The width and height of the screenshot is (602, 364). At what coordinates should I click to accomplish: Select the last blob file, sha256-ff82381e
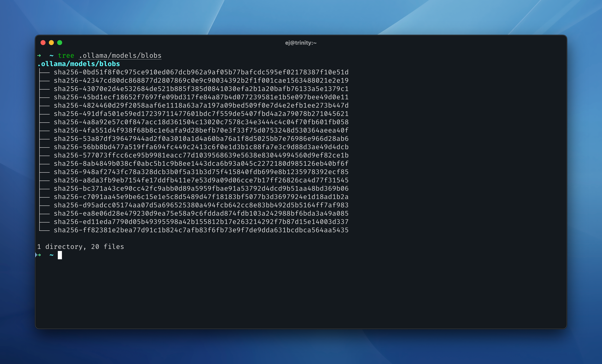tap(201, 230)
